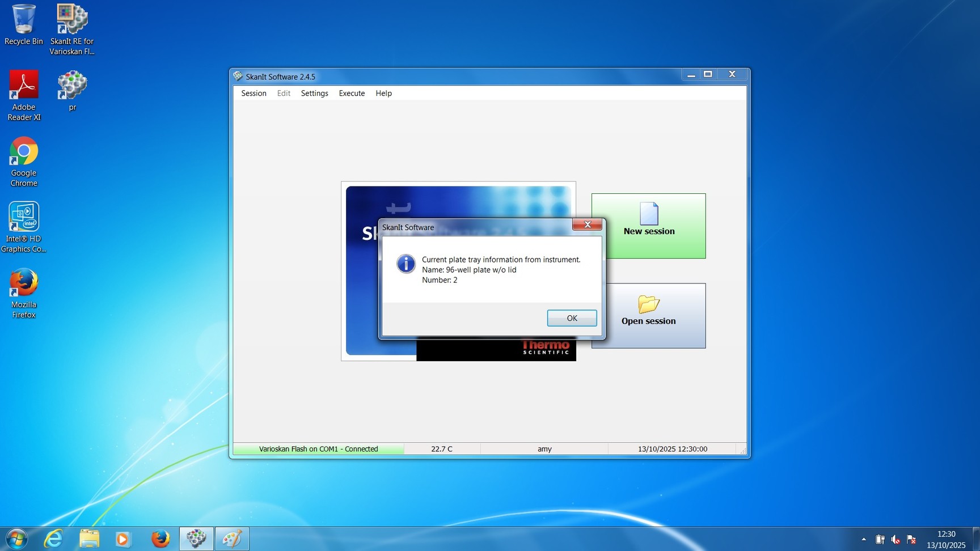Select SkanIt RE for Varioskan desktop shortcut
980x551 pixels.
(72, 29)
